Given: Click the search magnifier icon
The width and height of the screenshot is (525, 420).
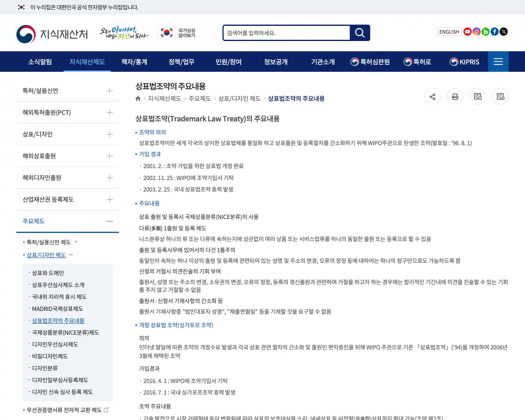Looking at the screenshot, I should 359,33.
